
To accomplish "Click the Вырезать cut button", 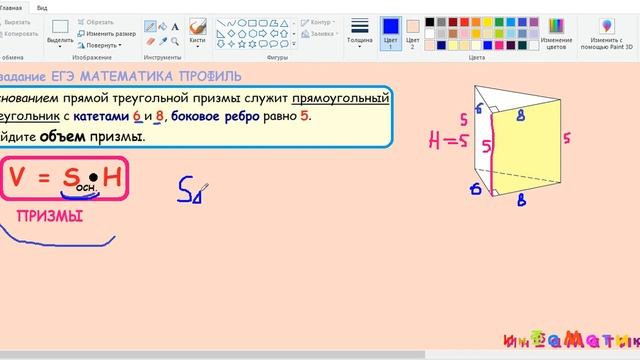I will pyautogui.click(x=14, y=22).
